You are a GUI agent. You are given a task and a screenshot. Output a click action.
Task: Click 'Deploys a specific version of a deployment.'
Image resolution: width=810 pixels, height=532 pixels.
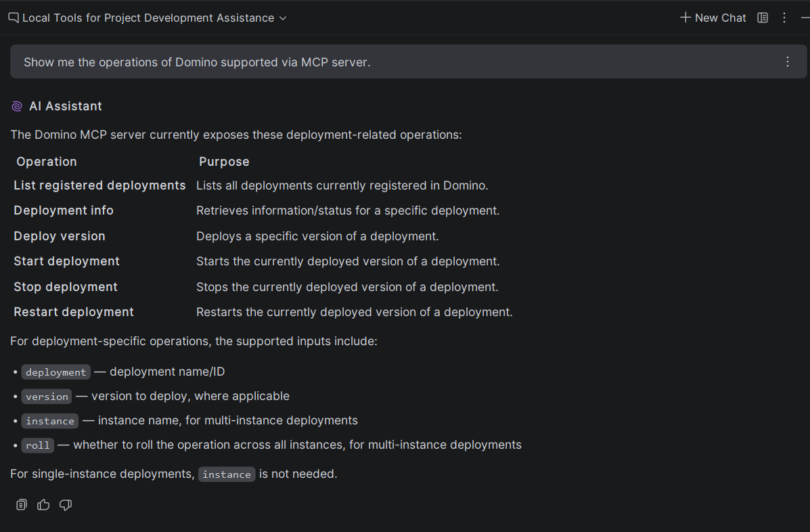(x=317, y=236)
